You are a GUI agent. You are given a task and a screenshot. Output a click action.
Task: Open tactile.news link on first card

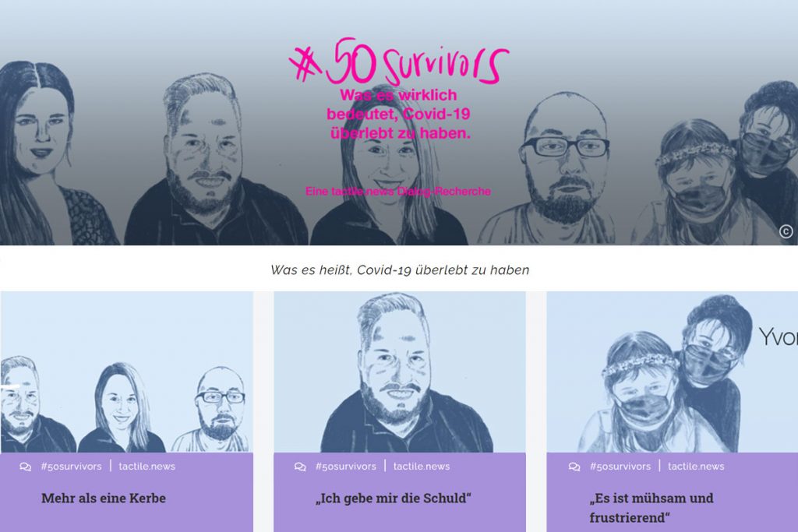(147, 467)
